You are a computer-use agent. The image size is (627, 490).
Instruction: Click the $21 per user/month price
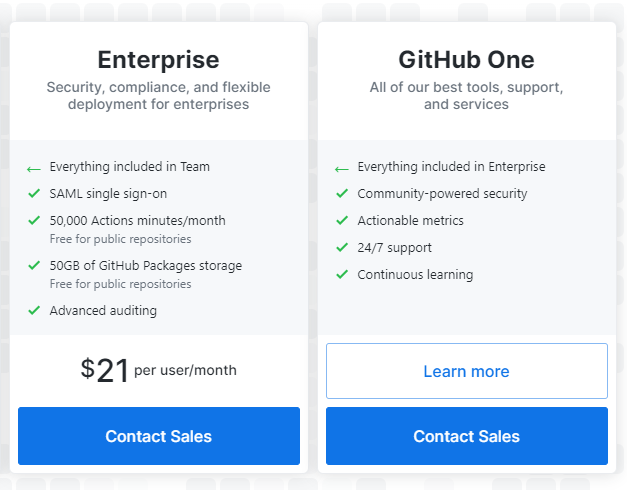(158, 370)
